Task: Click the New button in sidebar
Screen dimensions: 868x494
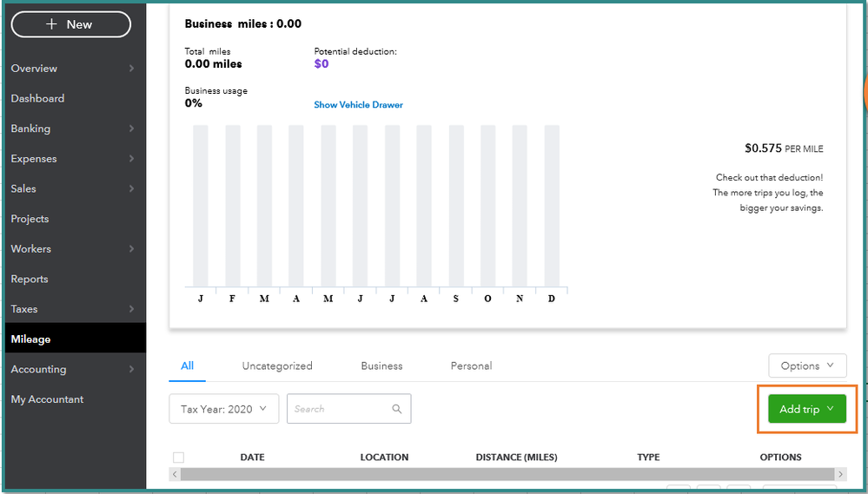Action: 71,24
